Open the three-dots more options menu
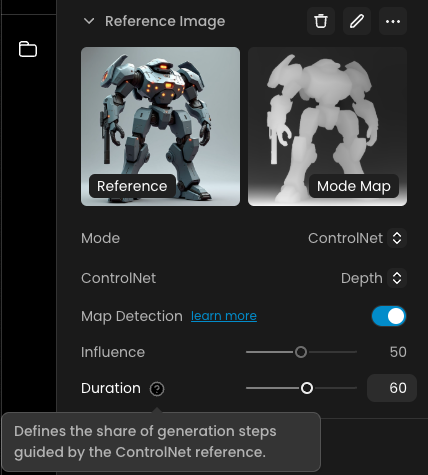 (393, 21)
